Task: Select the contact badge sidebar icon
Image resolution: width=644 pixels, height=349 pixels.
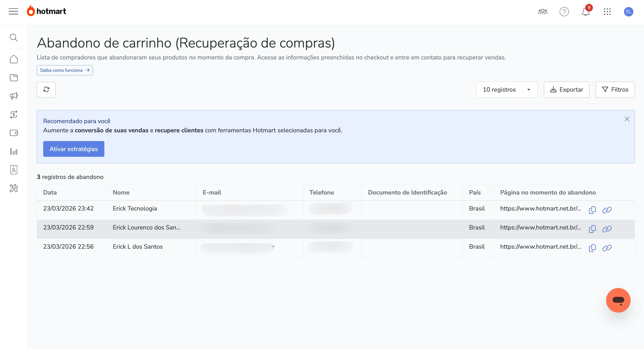Action: tap(14, 170)
